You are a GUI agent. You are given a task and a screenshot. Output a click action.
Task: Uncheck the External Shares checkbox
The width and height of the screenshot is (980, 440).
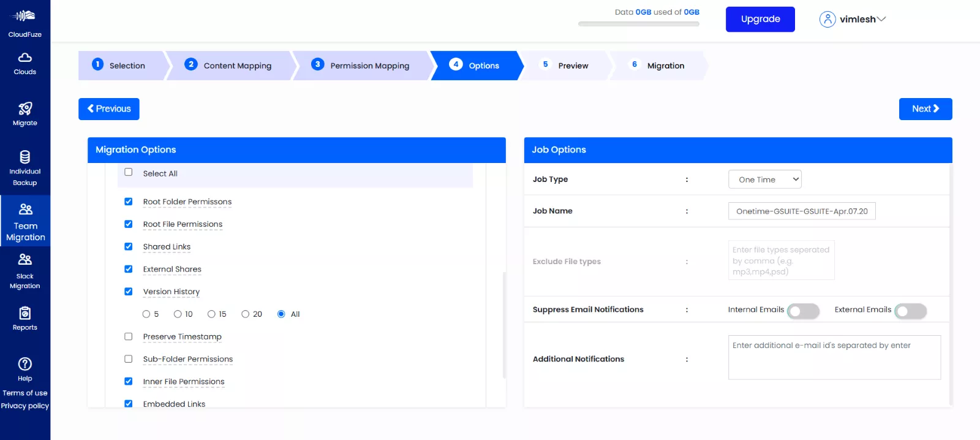click(x=129, y=268)
